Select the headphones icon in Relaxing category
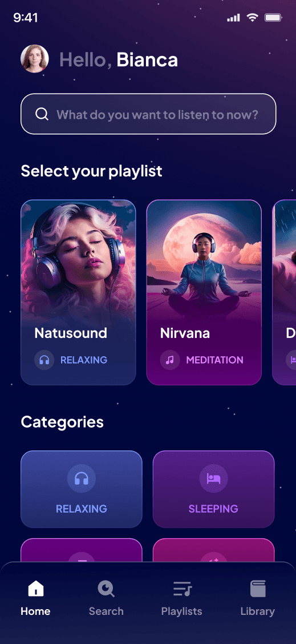The width and height of the screenshot is (296, 644). 82,478
